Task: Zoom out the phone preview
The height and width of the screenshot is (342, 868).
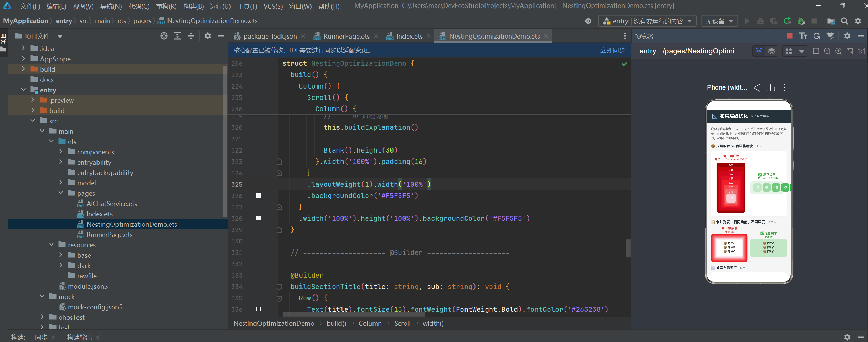Action: point(827,51)
